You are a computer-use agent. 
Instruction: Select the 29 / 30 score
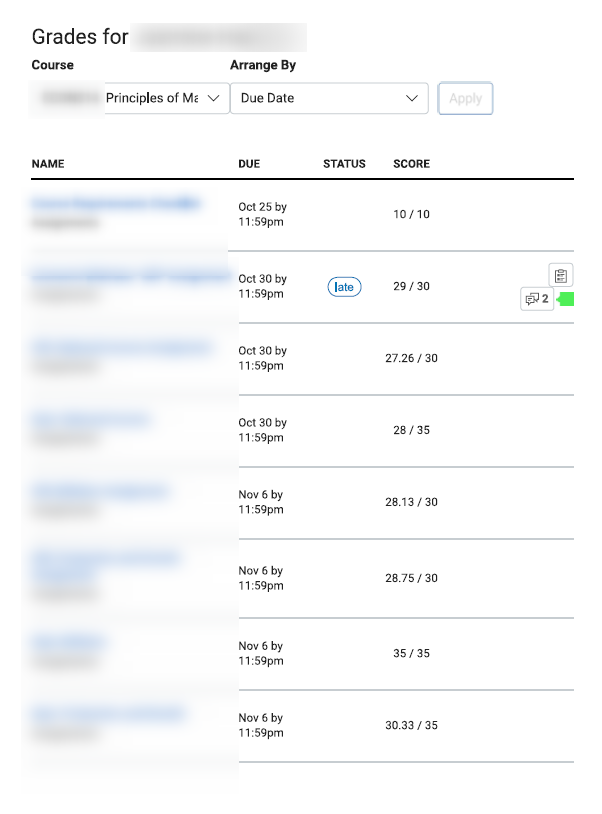(x=412, y=286)
